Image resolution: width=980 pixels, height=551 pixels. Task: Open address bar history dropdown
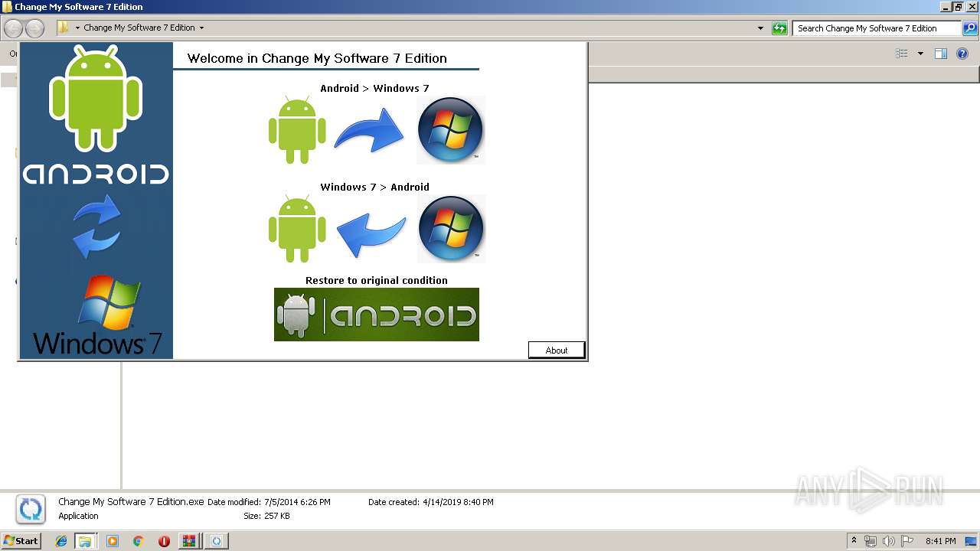[x=760, y=28]
